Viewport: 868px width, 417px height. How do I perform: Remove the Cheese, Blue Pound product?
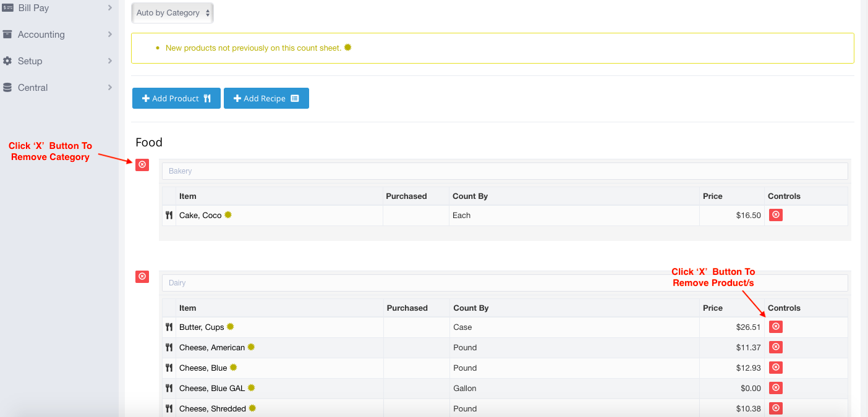pyautogui.click(x=776, y=368)
